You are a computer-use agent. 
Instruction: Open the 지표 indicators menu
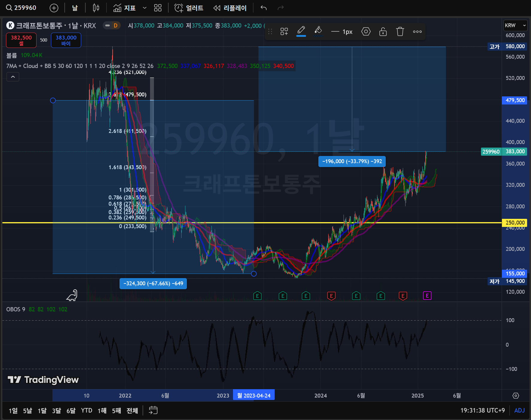coord(125,8)
